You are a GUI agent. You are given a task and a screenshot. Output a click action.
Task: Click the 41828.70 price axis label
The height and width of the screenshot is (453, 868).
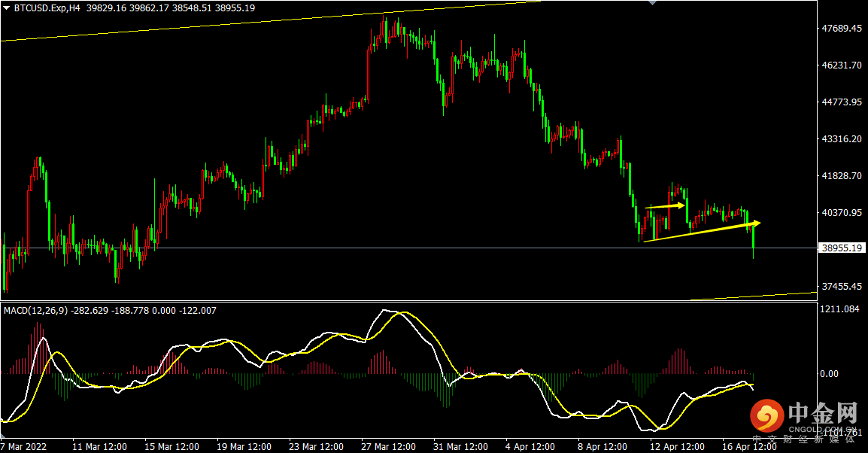point(842,175)
